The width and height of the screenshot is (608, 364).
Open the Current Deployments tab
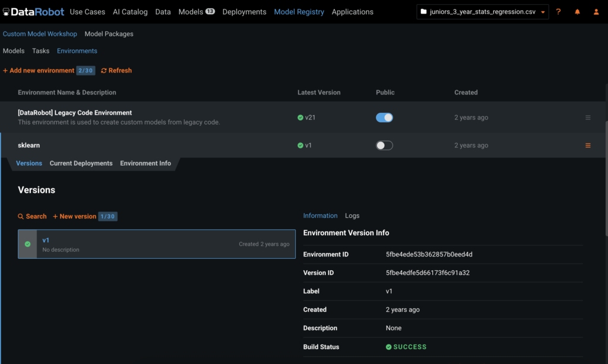tap(81, 162)
